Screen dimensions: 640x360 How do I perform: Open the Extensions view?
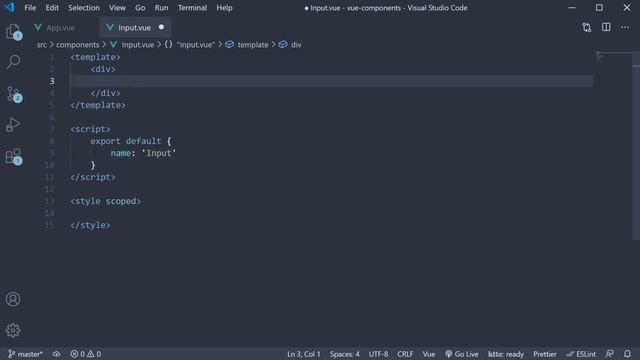[13, 156]
